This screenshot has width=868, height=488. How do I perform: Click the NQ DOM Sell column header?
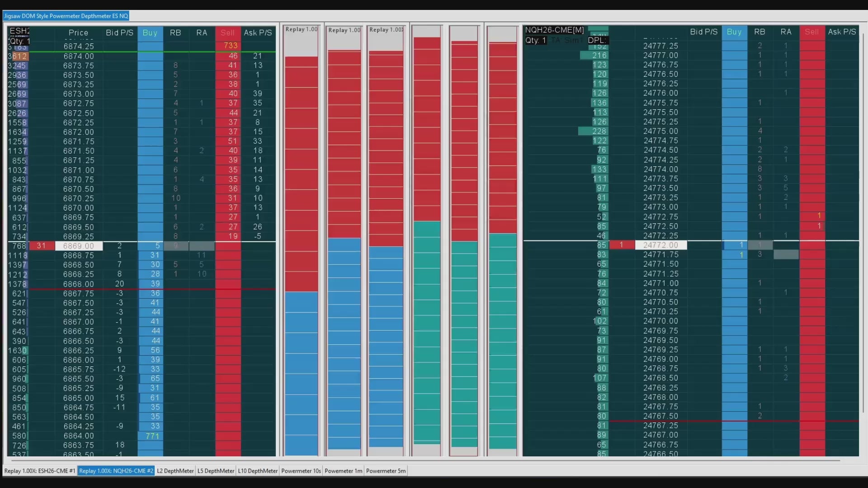click(x=812, y=32)
